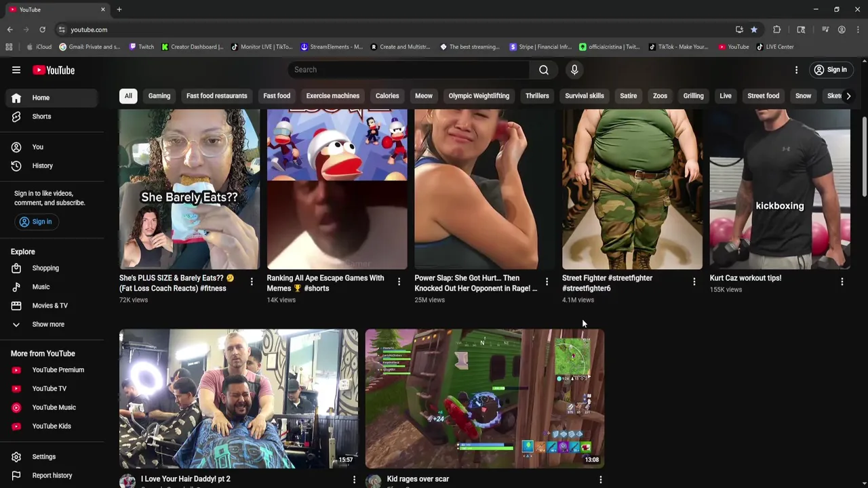Select the All category chip
868x488 pixels.
128,96
